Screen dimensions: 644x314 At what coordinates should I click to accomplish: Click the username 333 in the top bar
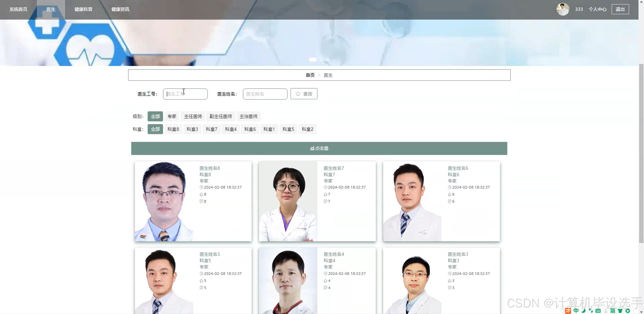pyautogui.click(x=579, y=9)
